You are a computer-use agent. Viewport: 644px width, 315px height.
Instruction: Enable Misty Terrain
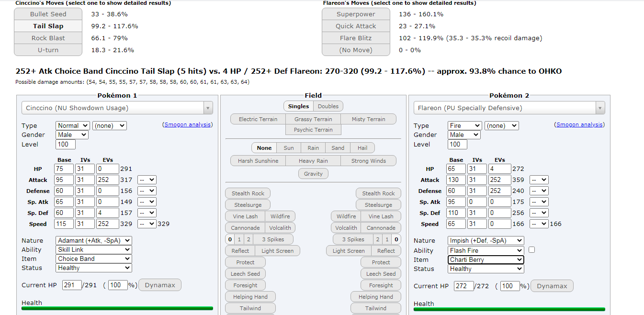[369, 119]
